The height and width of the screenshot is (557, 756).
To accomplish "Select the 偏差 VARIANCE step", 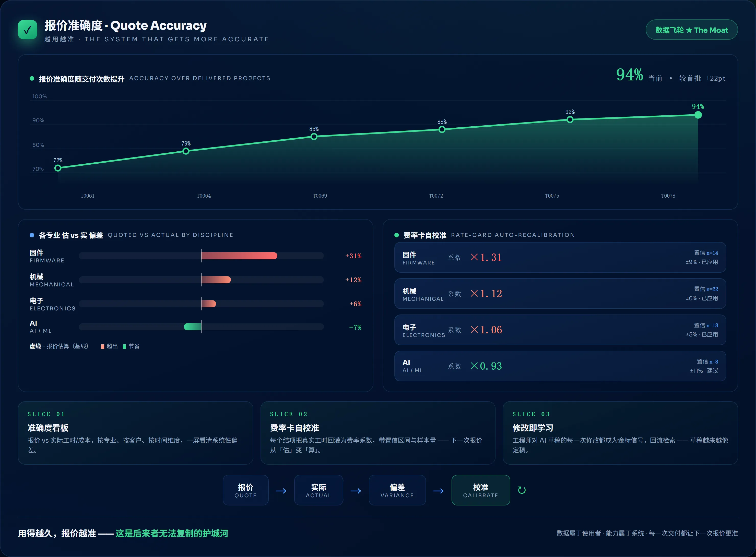I will click(397, 490).
